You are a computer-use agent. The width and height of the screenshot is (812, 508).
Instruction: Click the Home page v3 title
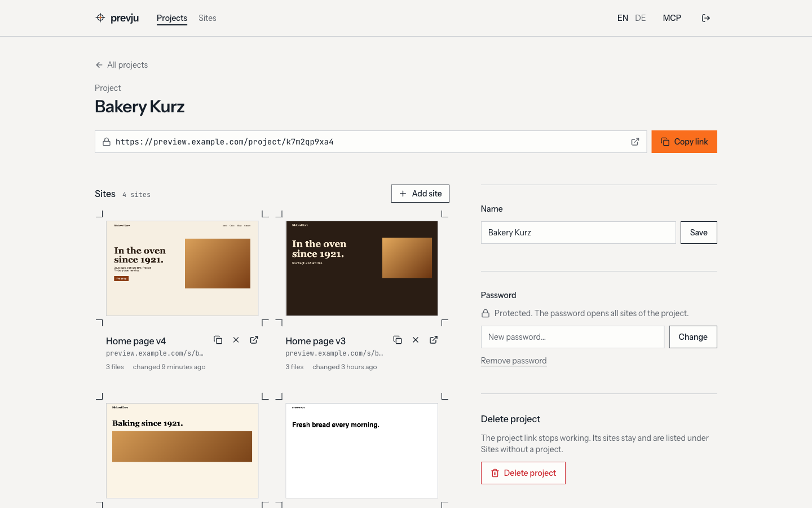point(316,341)
